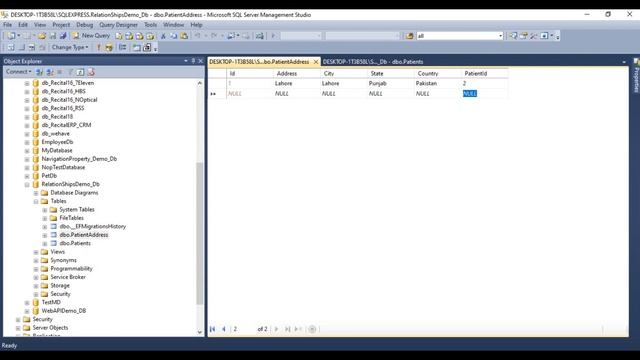Screen dimensions: 640x360
Task: Select the PetDb database
Action: (49, 176)
